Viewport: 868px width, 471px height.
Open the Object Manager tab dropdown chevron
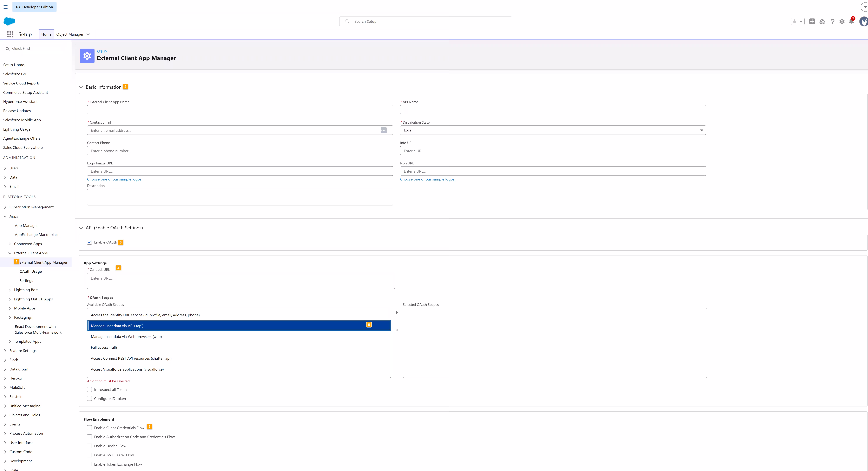(88, 34)
